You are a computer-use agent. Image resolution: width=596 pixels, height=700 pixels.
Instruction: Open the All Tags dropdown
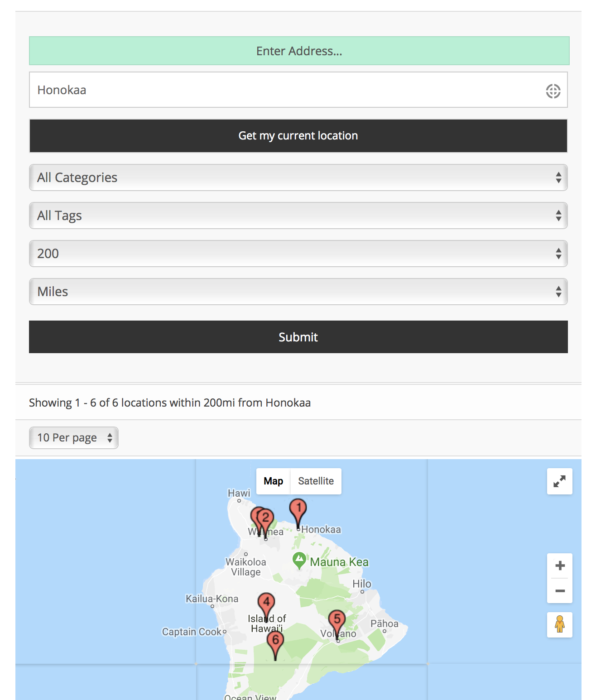298,216
